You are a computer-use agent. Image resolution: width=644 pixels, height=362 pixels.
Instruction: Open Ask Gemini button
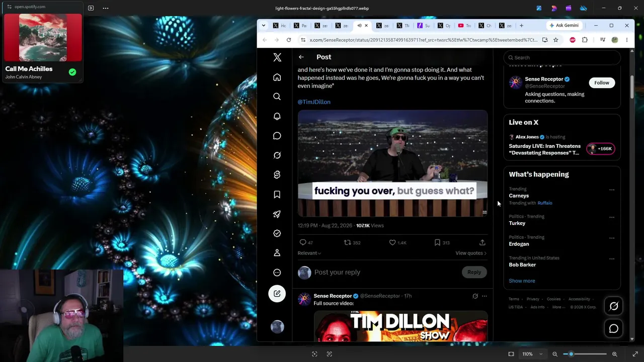pyautogui.click(x=564, y=26)
